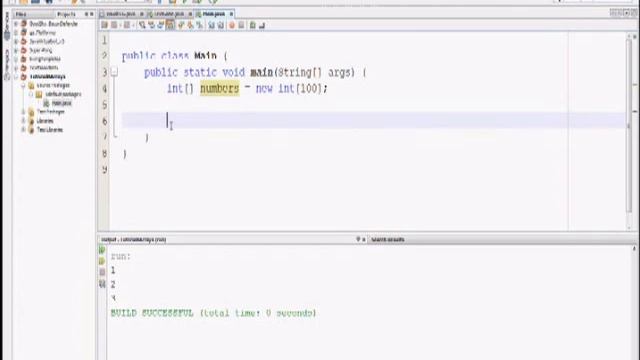Click yellow-green Re-run With Different Parameters icon

(102, 261)
